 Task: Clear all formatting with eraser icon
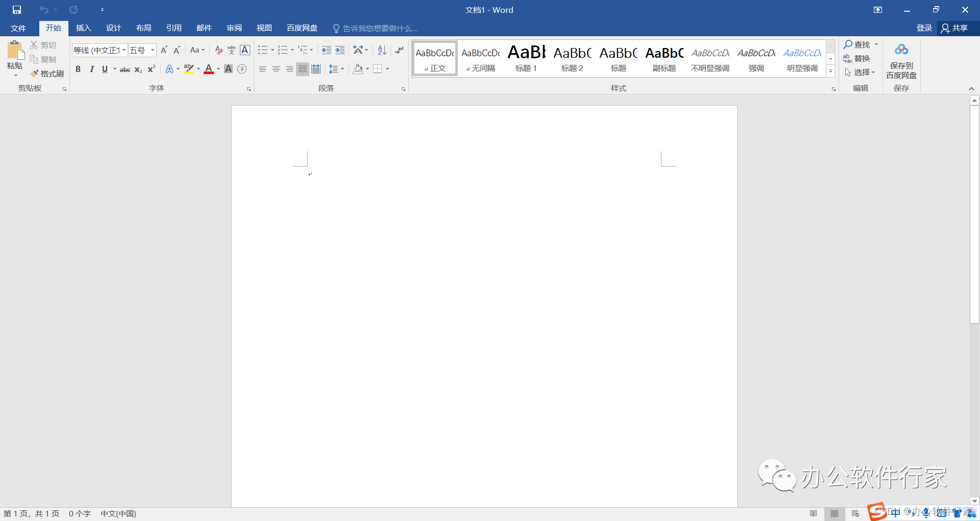219,50
